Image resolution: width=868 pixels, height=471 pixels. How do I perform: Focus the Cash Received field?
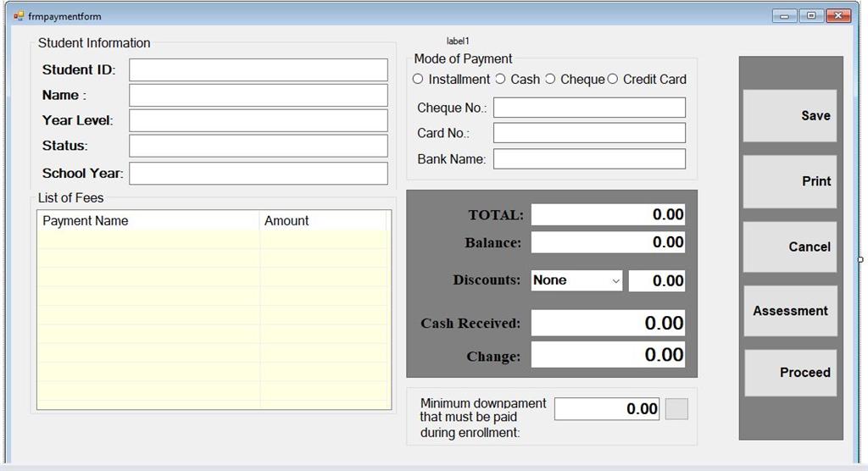[x=608, y=323]
